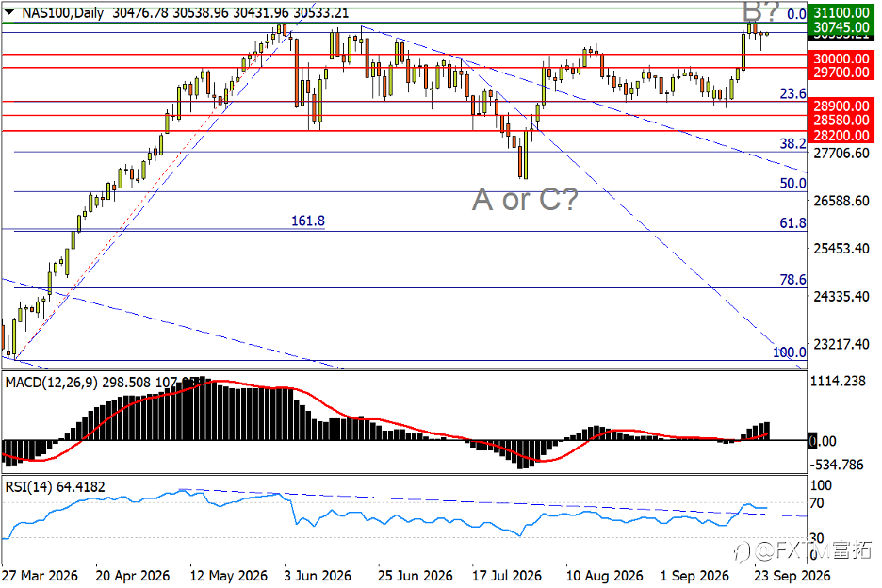Click the 26588.60 price axis value
The height and width of the screenshot is (588, 882).
point(841,201)
